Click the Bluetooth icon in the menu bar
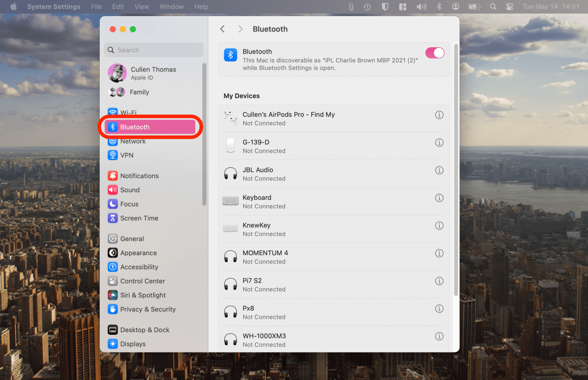This screenshot has height=380, width=588. [439, 6]
